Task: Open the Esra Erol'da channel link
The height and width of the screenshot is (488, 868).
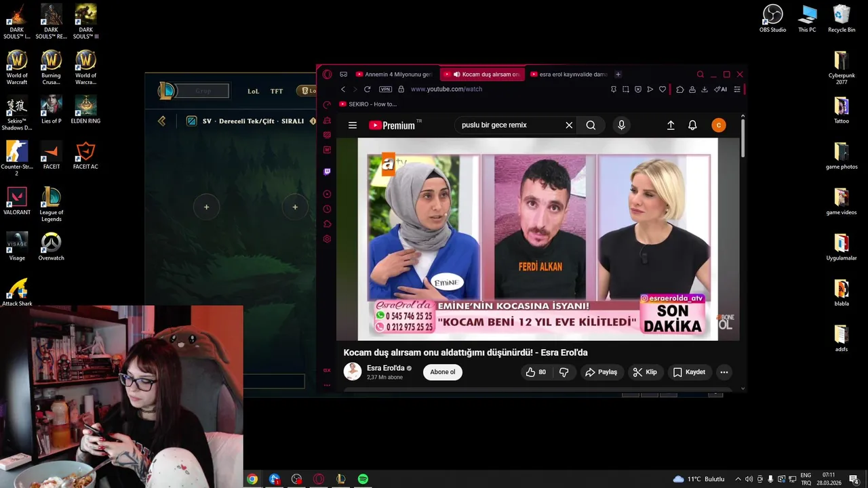Action: click(x=385, y=368)
